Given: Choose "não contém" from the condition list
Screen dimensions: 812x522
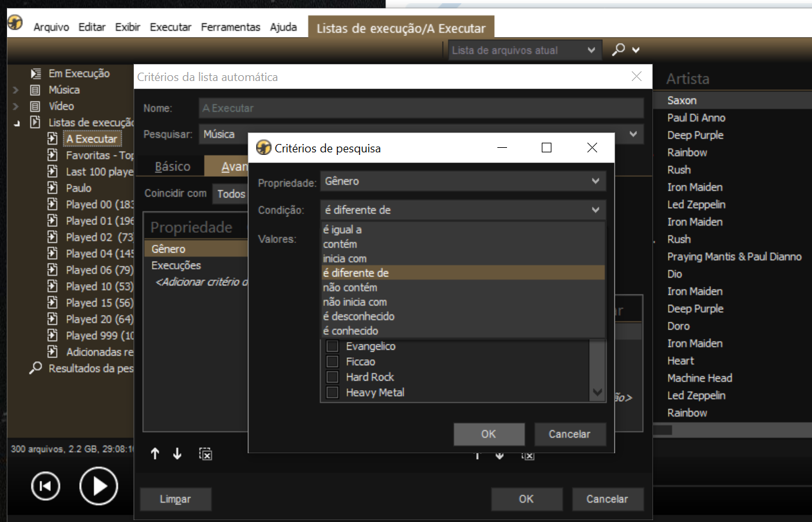Looking at the screenshot, I should 350,287.
